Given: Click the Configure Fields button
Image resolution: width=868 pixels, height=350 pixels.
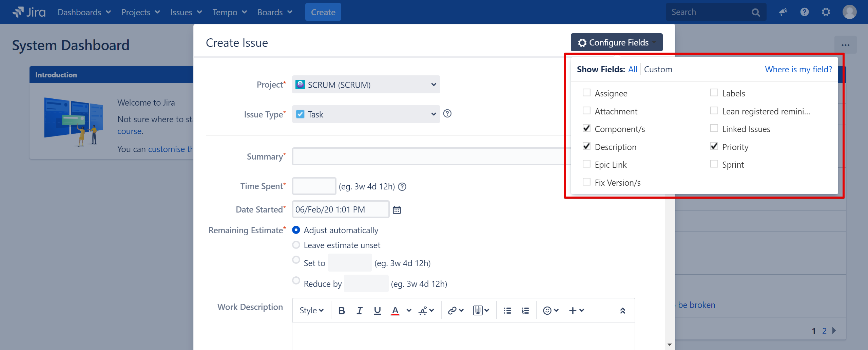Looking at the screenshot, I should tap(617, 42).
